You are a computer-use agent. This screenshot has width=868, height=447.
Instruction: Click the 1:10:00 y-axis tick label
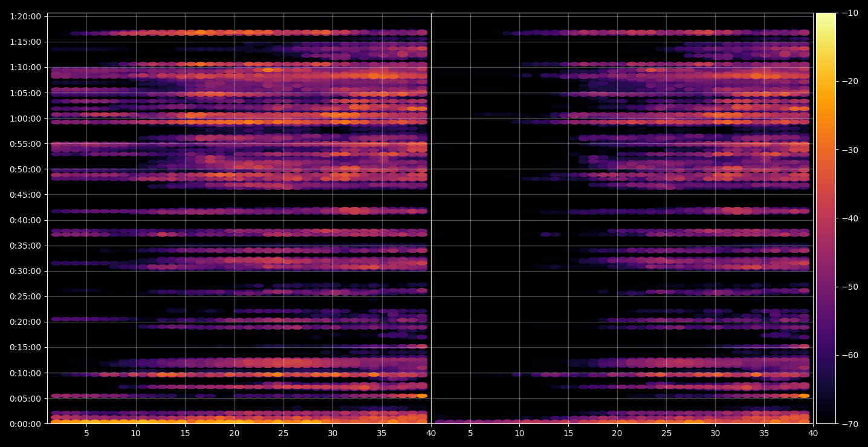(x=25, y=67)
